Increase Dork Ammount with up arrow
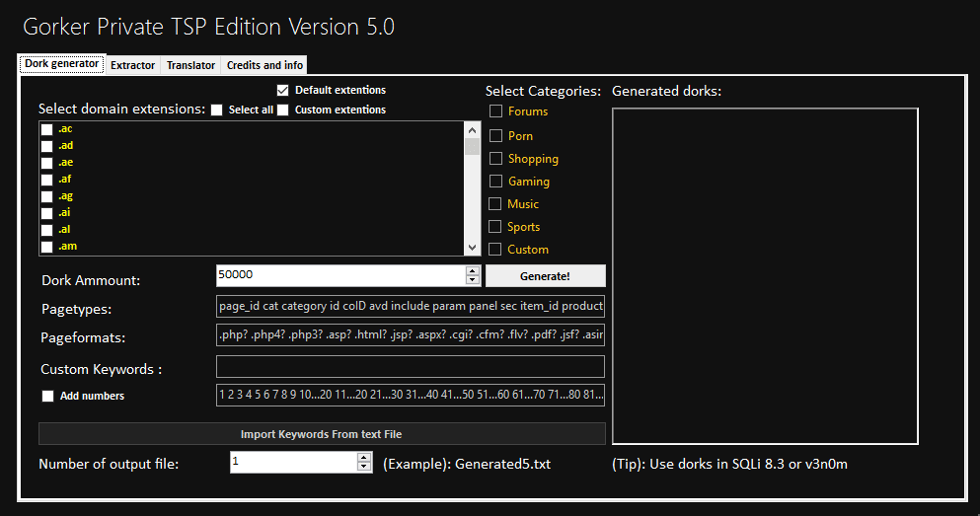This screenshot has width=980, height=516. [x=473, y=270]
